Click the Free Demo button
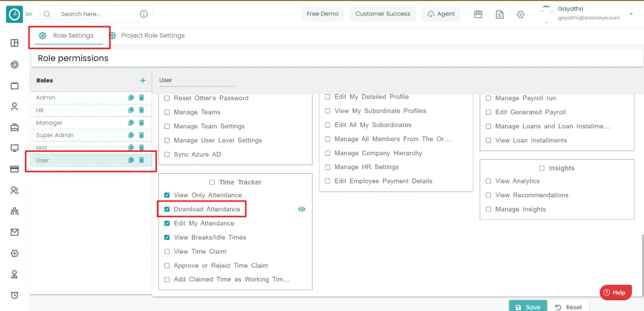 click(323, 14)
